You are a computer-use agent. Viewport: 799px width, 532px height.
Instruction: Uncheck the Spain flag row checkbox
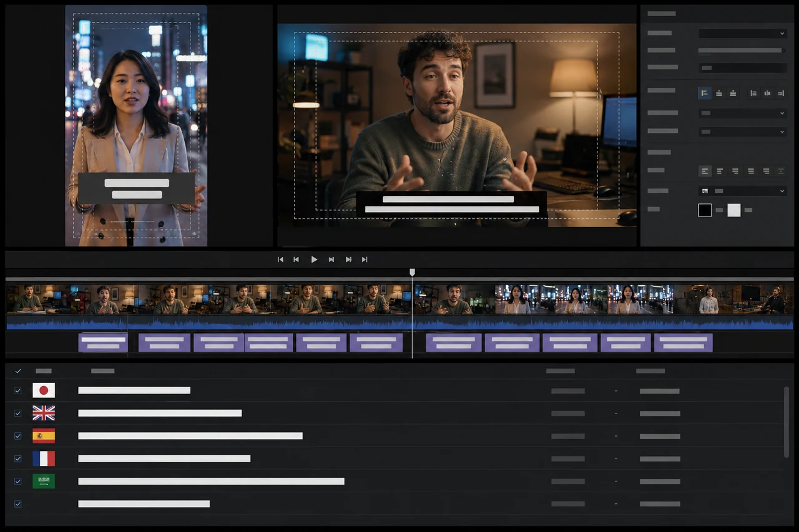click(x=17, y=435)
